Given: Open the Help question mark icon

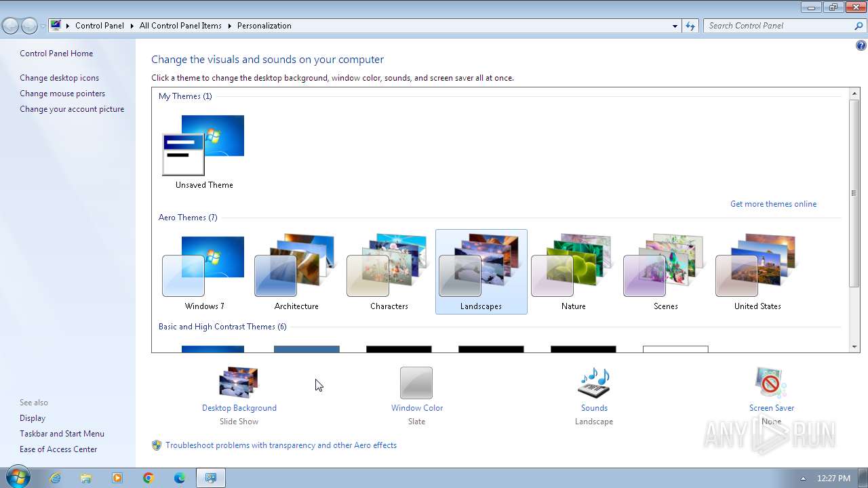Looking at the screenshot, I should [861, 46].
